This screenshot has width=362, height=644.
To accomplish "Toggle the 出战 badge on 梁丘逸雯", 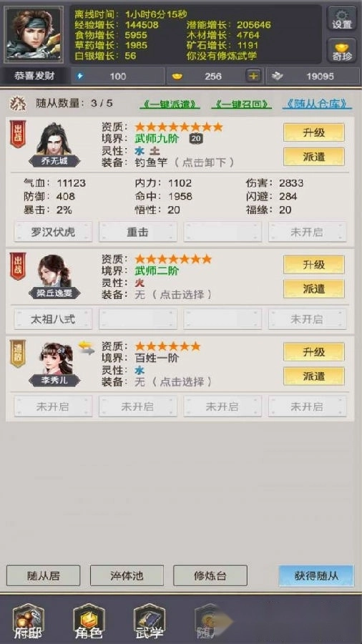I will coord(18,266).
